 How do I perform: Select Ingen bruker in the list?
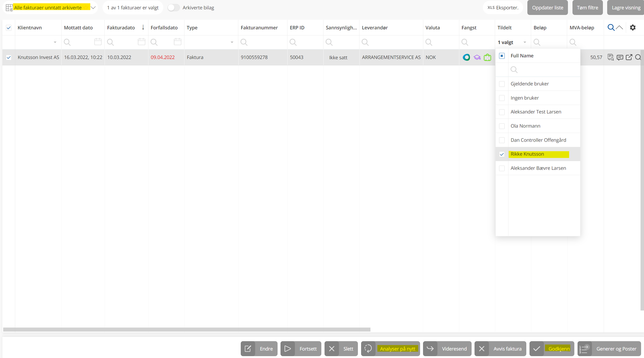(524, 98)
